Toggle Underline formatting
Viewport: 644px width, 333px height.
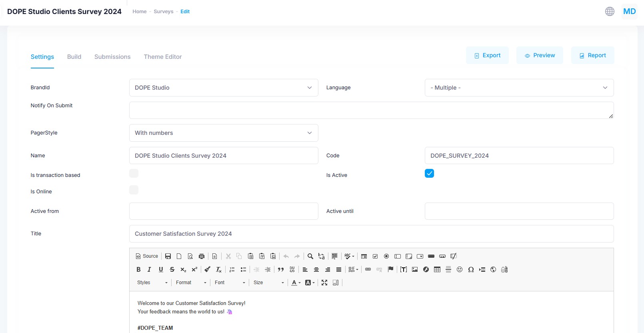point(161,269)
